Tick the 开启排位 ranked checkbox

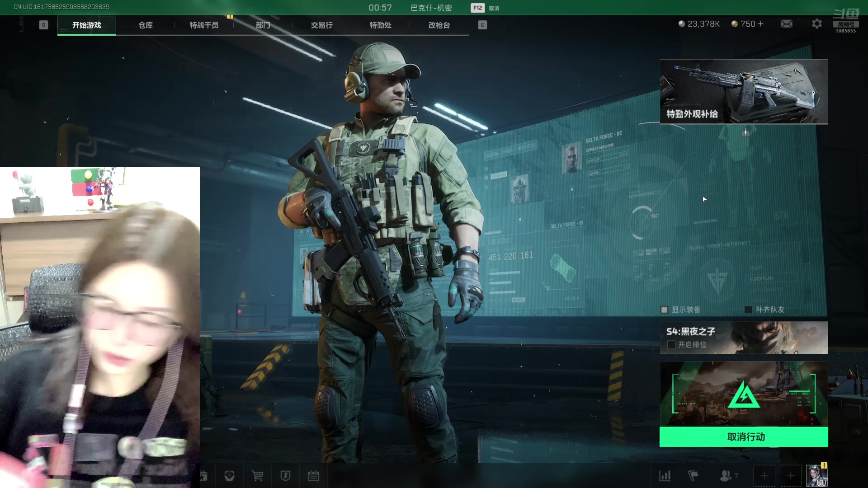coord(671,345)
